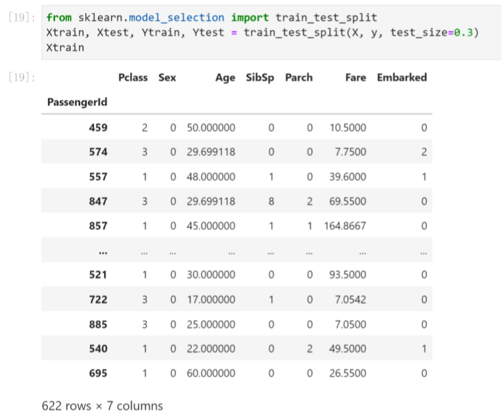
Task: Click row index 847
Action: (98, 201)
